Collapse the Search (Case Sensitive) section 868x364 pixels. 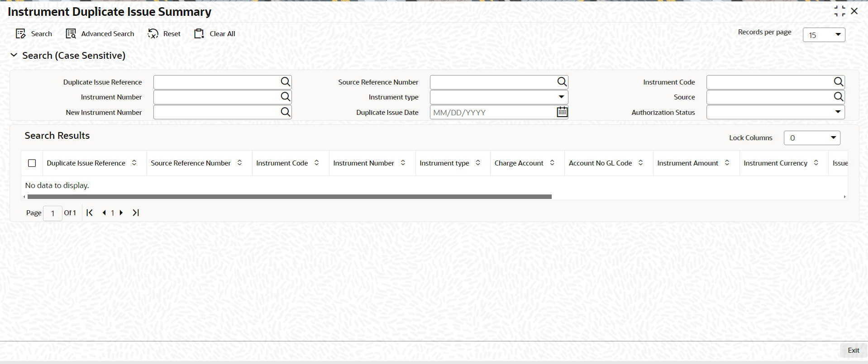point(14,55)
